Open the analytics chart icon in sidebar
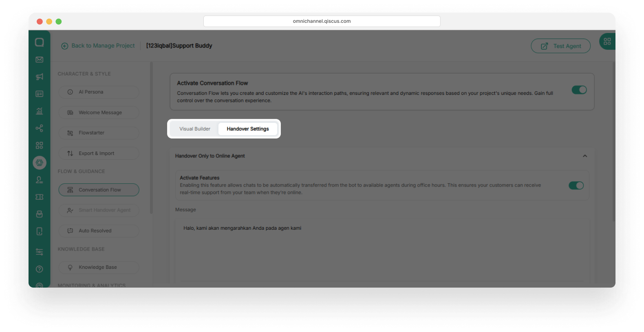This screenshot has height=332, width=644. pyautogui.click(x=40, y=111)
